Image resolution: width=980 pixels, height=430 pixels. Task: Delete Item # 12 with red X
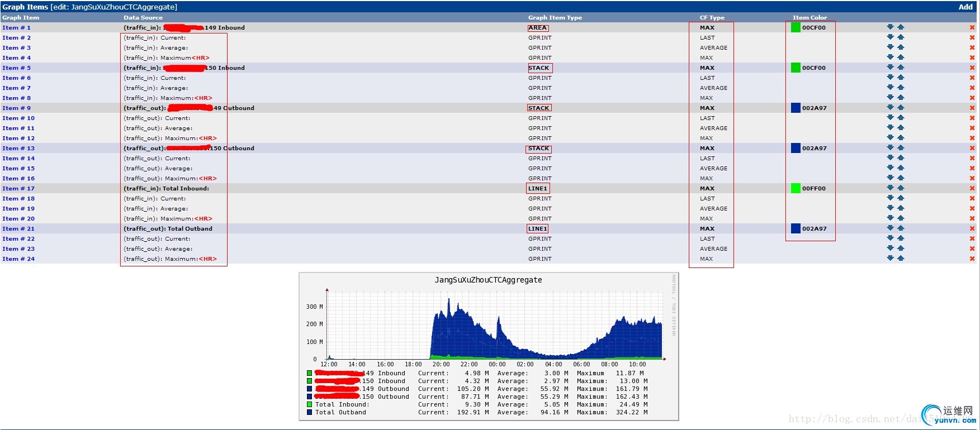[x=972, y=138]
